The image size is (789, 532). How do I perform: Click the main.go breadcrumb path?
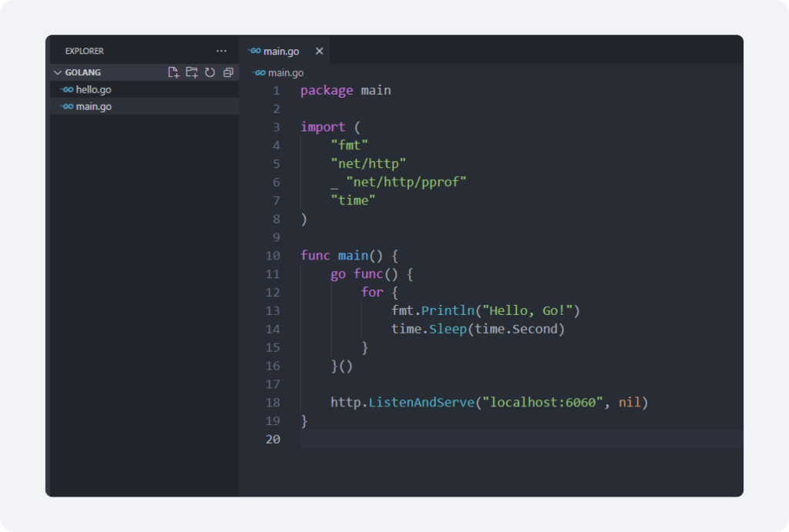(x=285, y=72)
